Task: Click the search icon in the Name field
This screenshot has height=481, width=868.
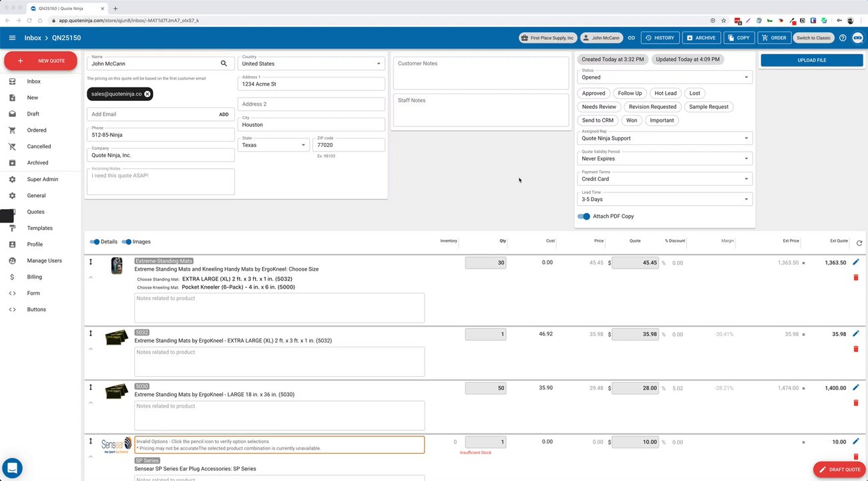Action: (224, 63)
